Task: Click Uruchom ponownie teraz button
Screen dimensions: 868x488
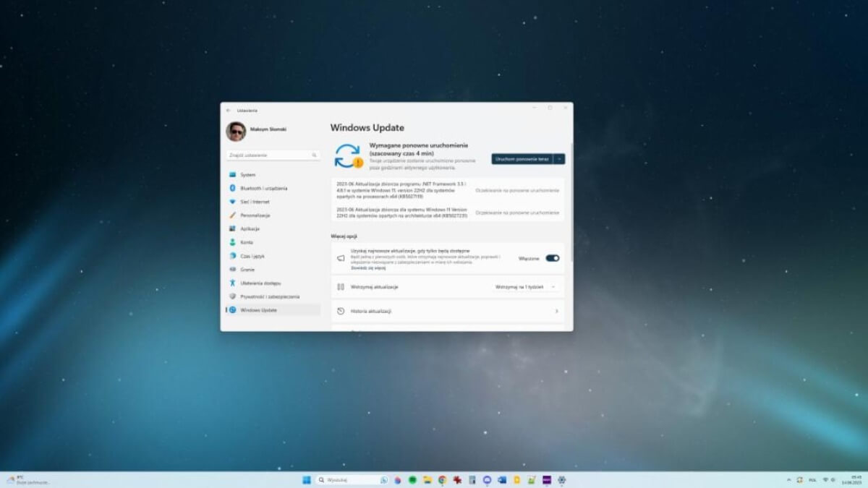Action: (522, 158)
